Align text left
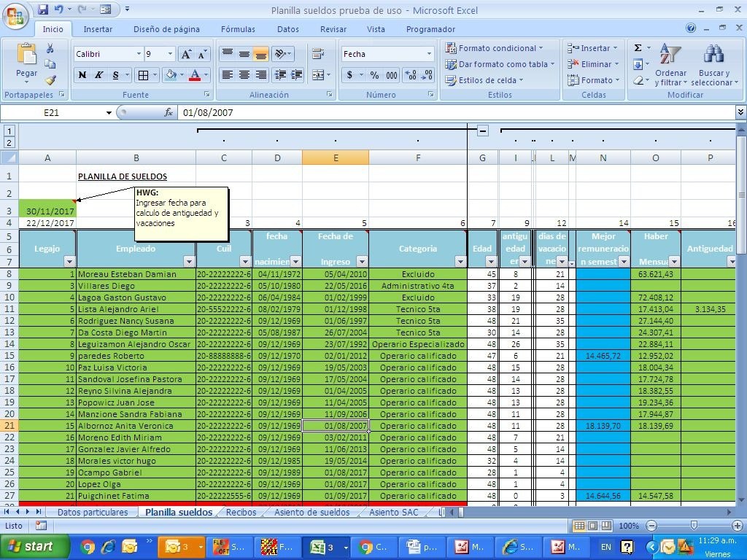747x560 pixels. click(228, 75)
